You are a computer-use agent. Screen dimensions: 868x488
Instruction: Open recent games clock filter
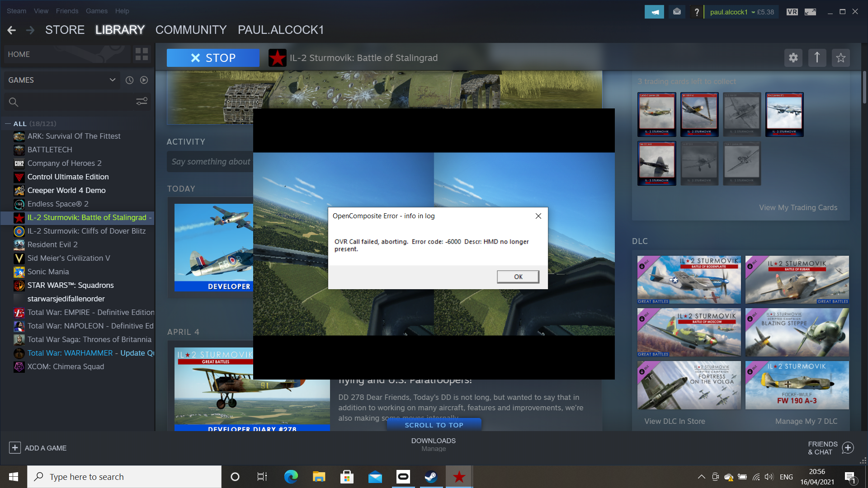129,80
